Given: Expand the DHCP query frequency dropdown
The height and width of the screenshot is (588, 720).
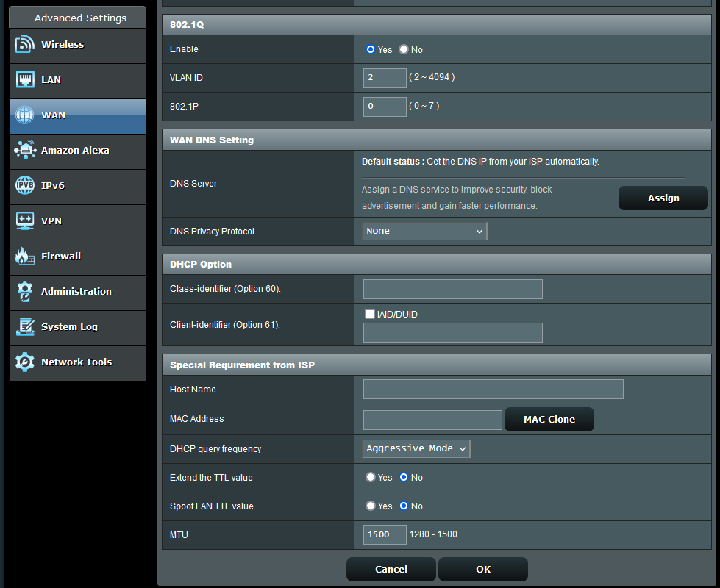Looking at the screenshot, I should (416, 449).
